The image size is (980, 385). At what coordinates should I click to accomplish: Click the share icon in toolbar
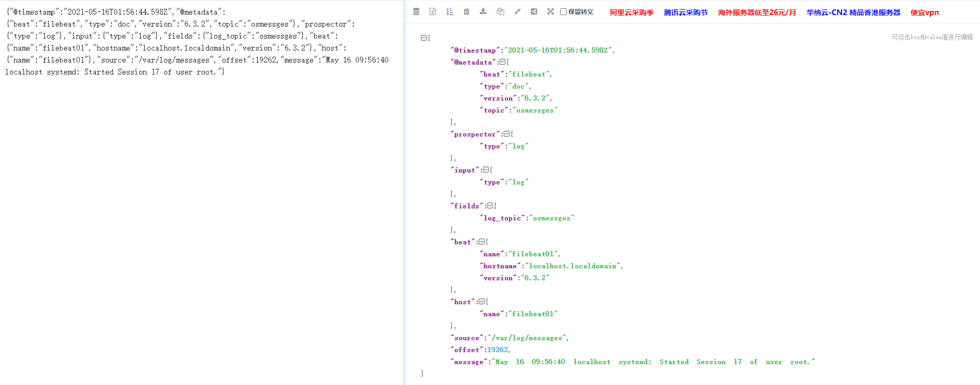coord(534,11)
